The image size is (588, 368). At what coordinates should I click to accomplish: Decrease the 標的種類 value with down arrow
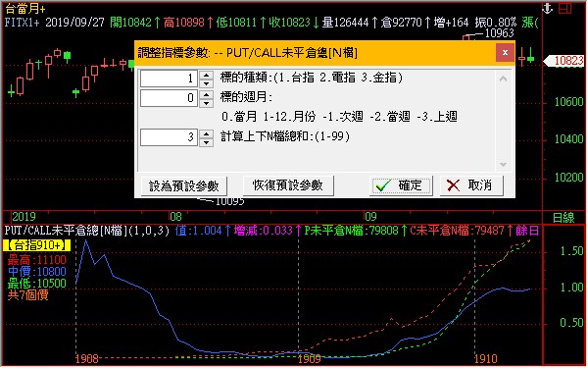tap(206, 83)
